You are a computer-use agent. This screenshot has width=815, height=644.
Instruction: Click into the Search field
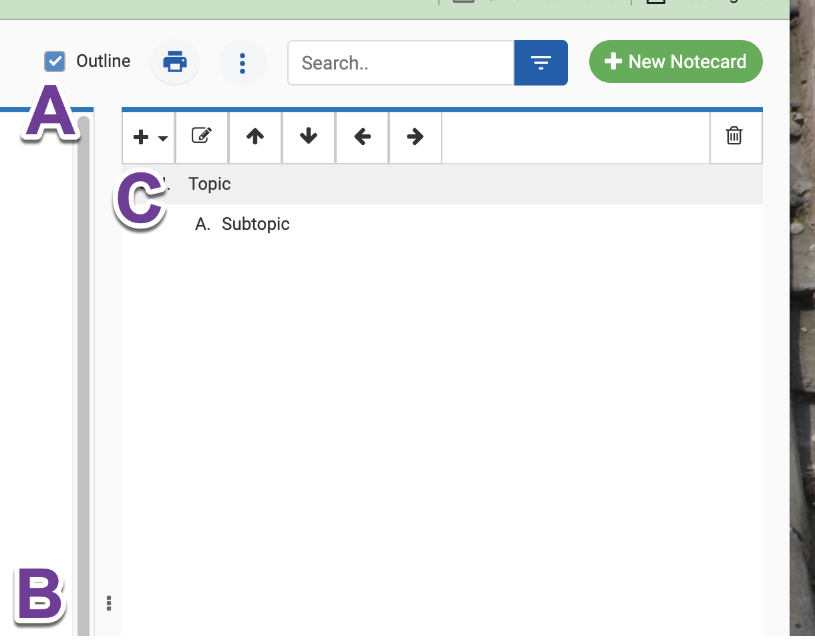401,63
